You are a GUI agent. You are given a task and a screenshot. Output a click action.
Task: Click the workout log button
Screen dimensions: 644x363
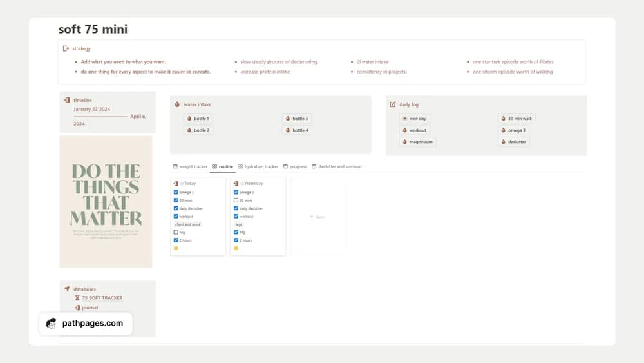[x=414, y=130]
